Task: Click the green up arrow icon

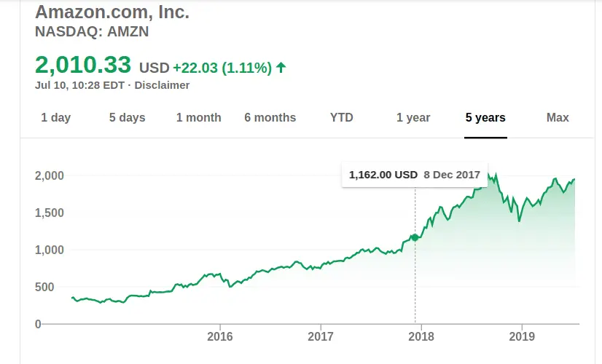Action: (x=281, y=68)
